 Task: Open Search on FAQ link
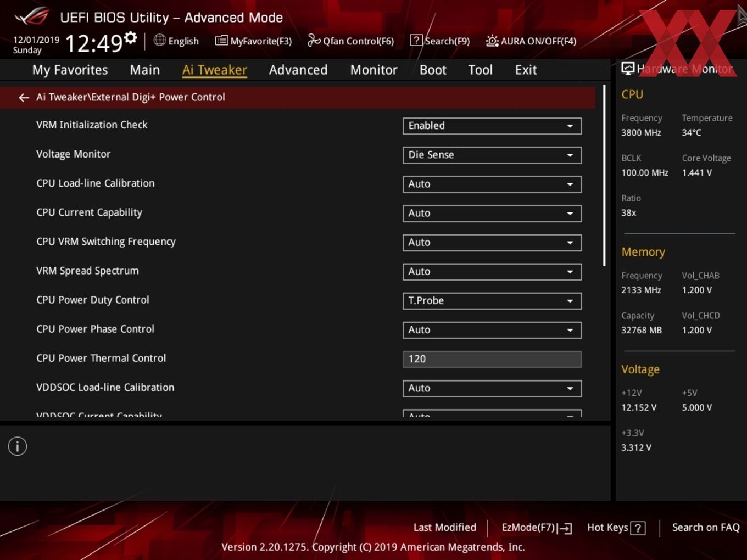[x=706, y=527]
